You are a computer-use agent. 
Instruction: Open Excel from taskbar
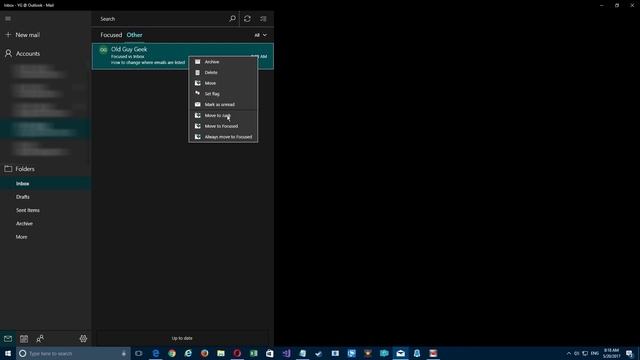point(253,353)
